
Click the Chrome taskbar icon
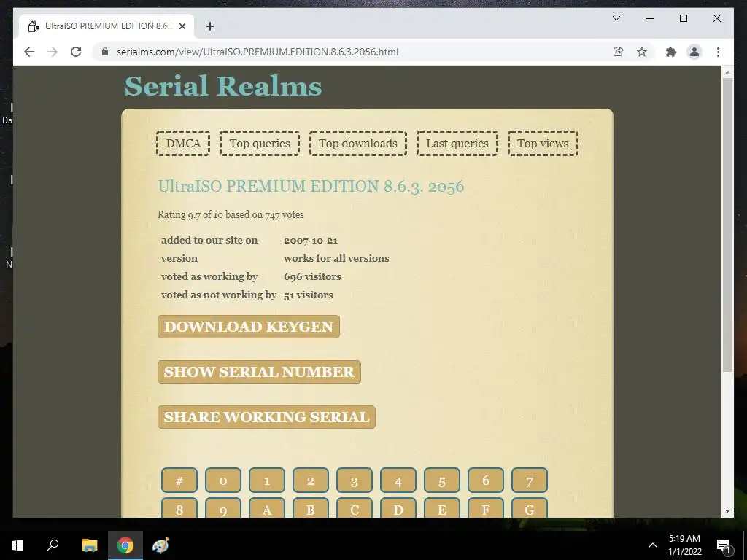click(x=125, y=545)
